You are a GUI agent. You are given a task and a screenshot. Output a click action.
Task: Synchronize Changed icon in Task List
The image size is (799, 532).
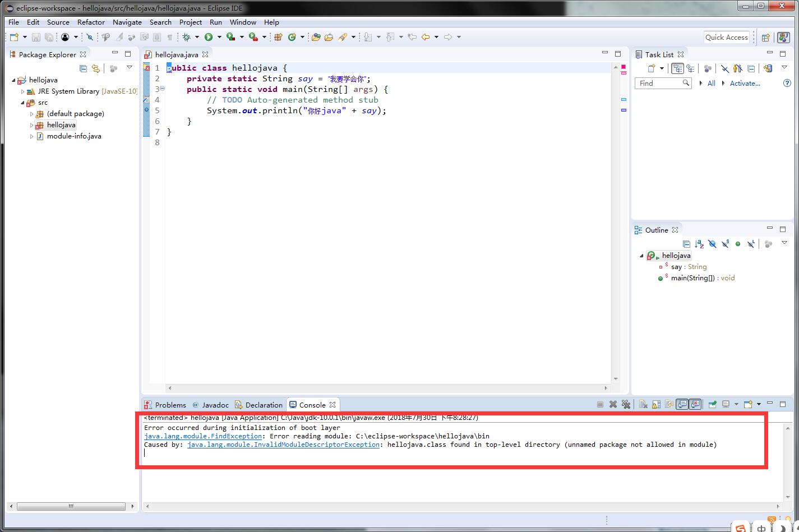[768, 68]
